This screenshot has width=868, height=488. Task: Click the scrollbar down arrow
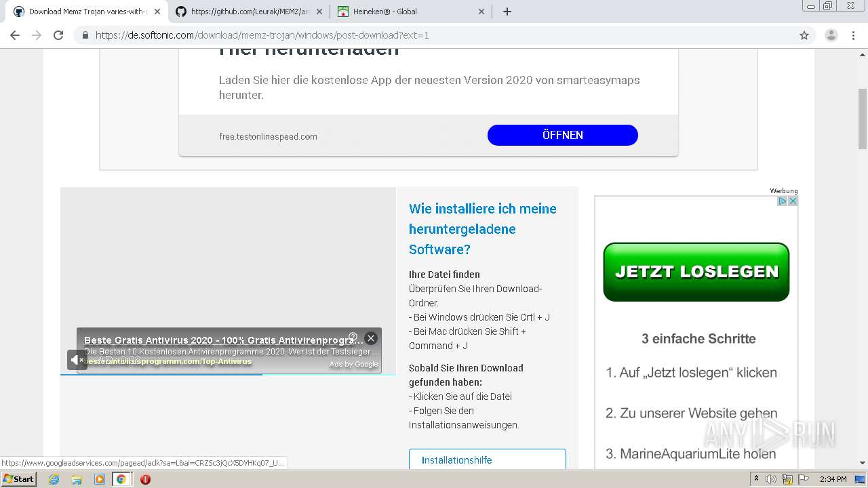click(863, 464)
